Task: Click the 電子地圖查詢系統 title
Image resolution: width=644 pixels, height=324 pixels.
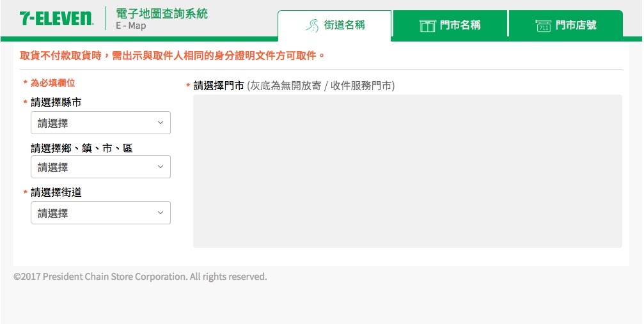Action: 162,13
